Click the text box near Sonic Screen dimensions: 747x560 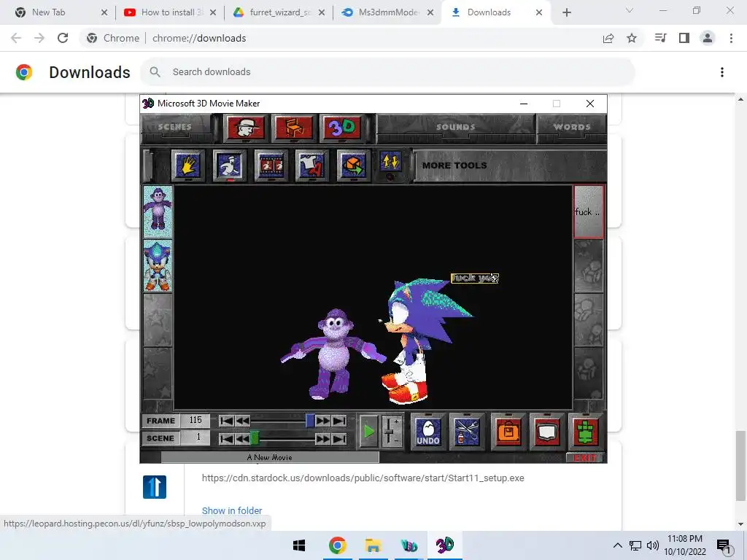[x=474, y=278]
